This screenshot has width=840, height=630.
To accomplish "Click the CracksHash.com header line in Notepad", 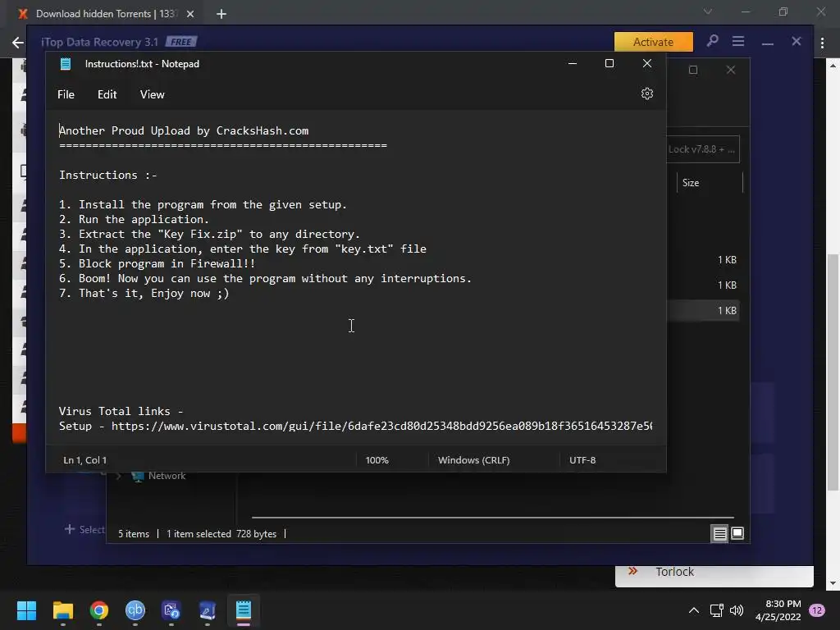I will coord(184,130).
